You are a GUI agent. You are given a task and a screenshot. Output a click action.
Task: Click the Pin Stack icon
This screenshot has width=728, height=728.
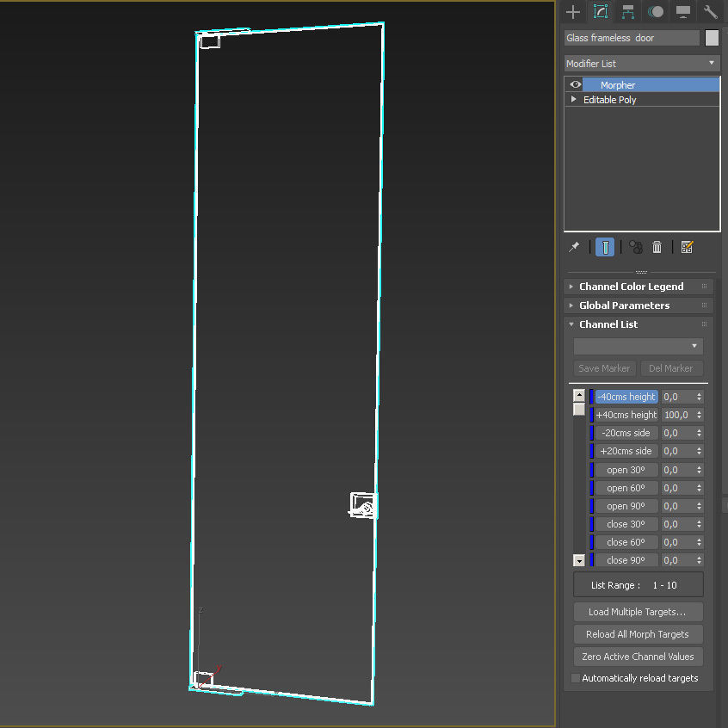point(574,246)
